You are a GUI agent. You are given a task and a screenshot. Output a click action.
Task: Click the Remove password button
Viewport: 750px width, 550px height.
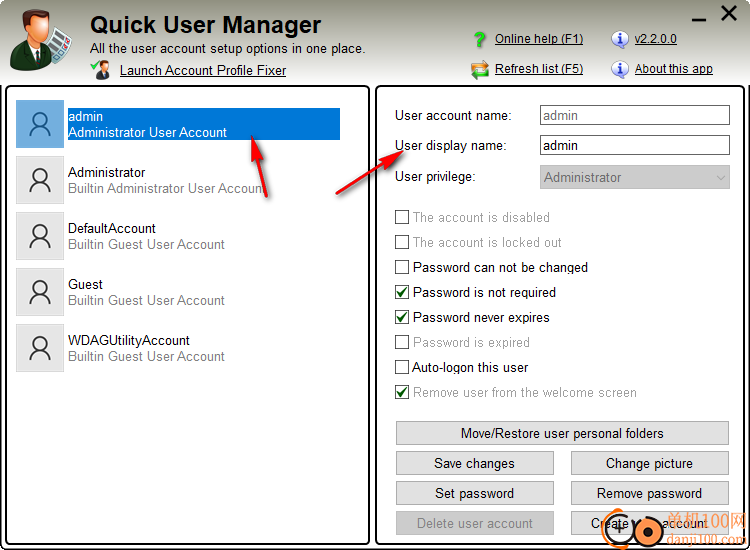tap(650, 493)
